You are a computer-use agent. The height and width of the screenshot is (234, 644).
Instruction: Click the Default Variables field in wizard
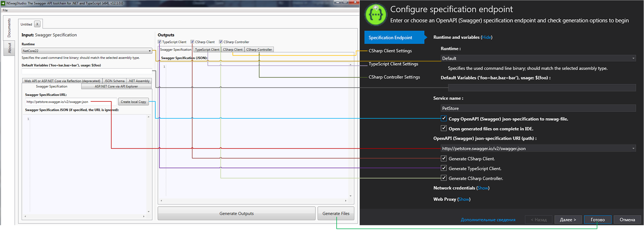[542, 87]
